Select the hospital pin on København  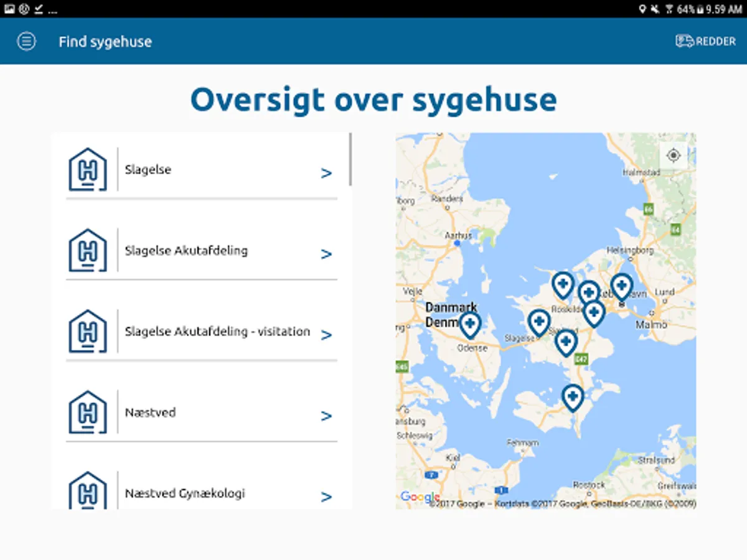(x=621, y=287)
